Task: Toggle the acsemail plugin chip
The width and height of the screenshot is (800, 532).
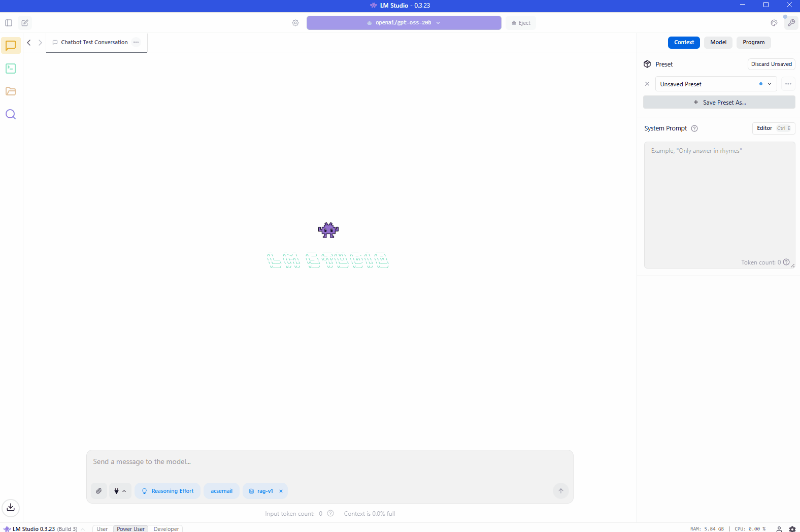Action: [x=221, y=491]
